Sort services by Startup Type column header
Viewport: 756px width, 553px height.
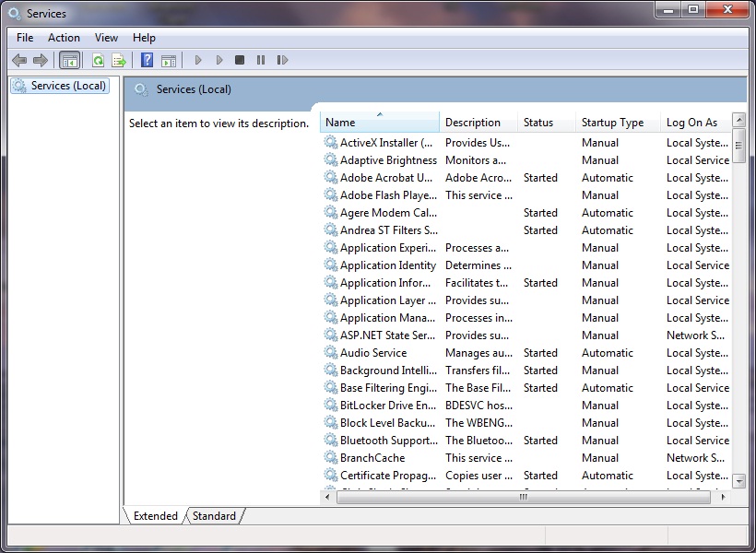(x=612, y=123)
